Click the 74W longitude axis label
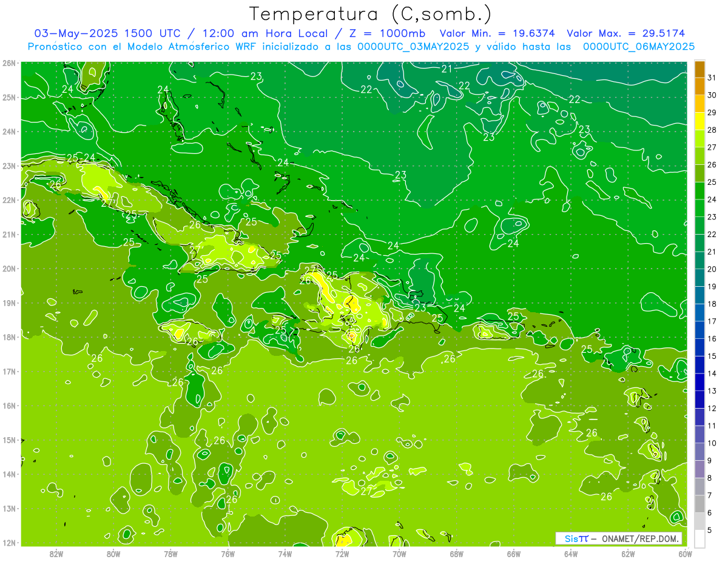Viewport: 728px width, 562px height. tap(285, 553)
